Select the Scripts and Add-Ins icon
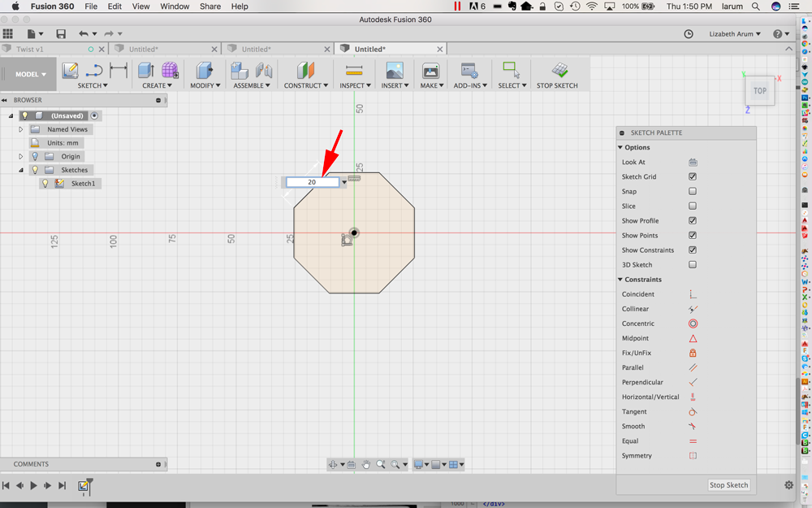Screen dimensions: 812x508 (469, 71)
